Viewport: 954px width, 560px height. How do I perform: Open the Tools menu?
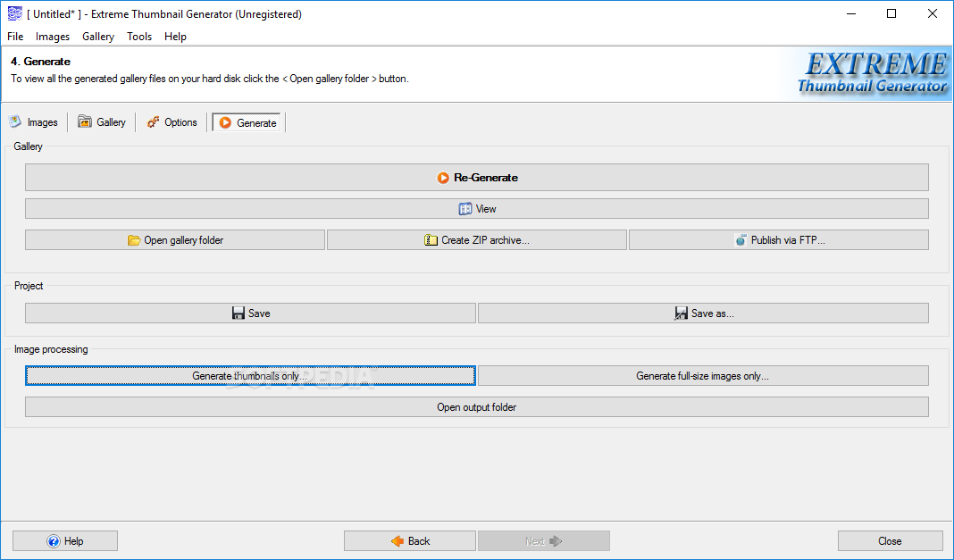[139, 37]
